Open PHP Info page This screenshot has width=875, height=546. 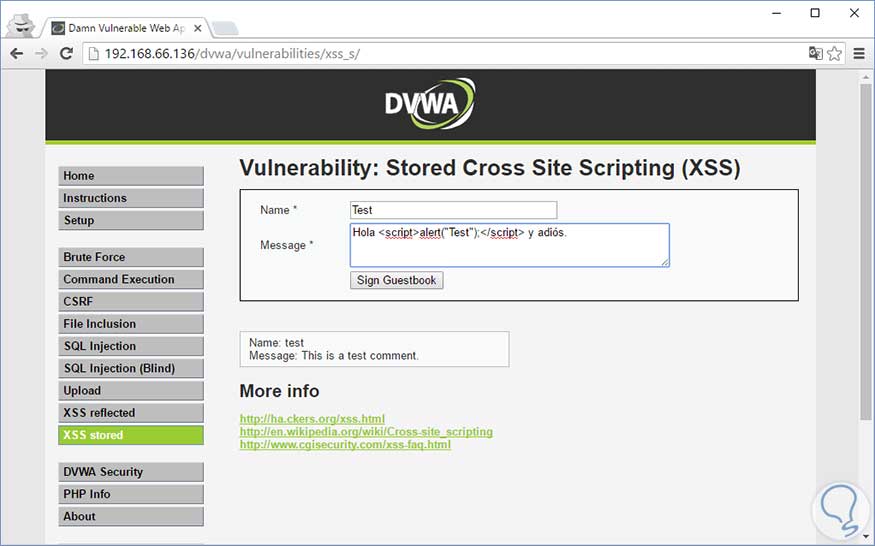(131, 494)
